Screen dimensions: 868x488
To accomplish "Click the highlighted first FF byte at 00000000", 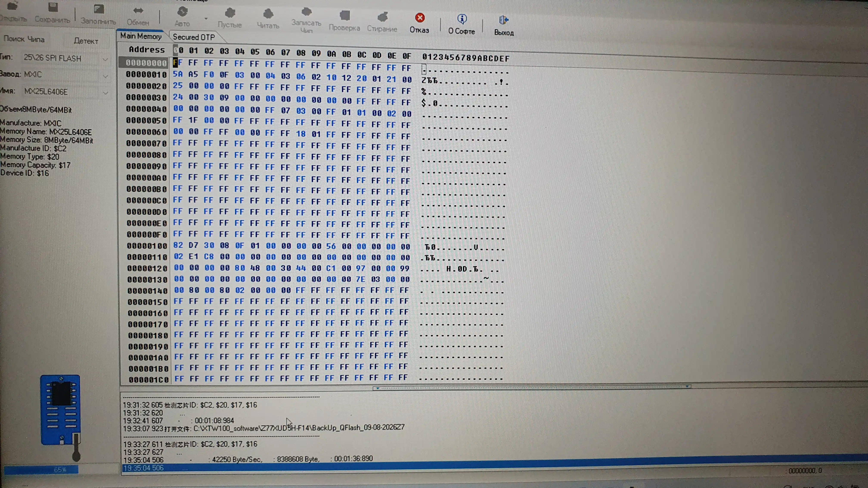I will tap(178, 63).
